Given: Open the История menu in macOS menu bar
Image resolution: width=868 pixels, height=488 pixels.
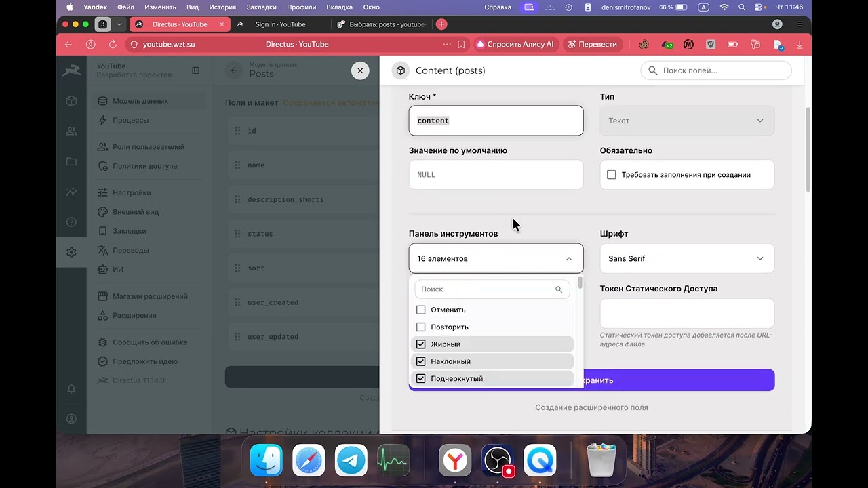Looking at the screenshot, I should 222,7.
